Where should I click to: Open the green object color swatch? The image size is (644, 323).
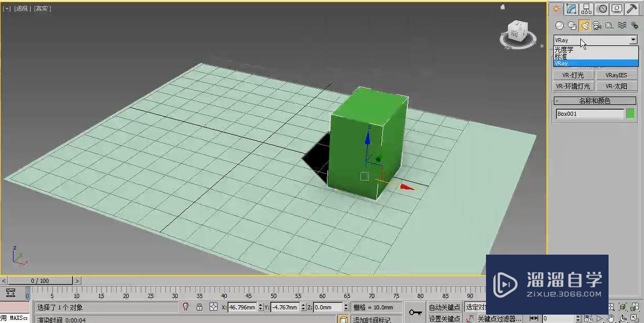point(630,114)
